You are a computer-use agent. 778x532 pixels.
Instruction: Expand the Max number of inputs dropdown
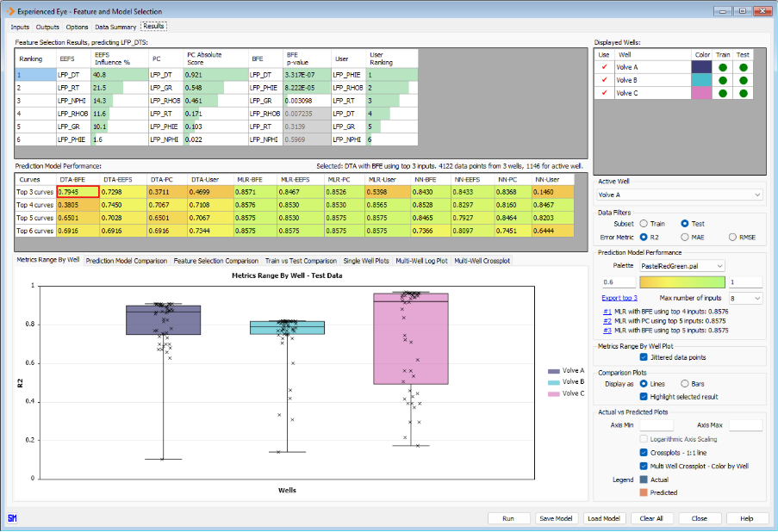pyautogui.click(x=745, y=298)
